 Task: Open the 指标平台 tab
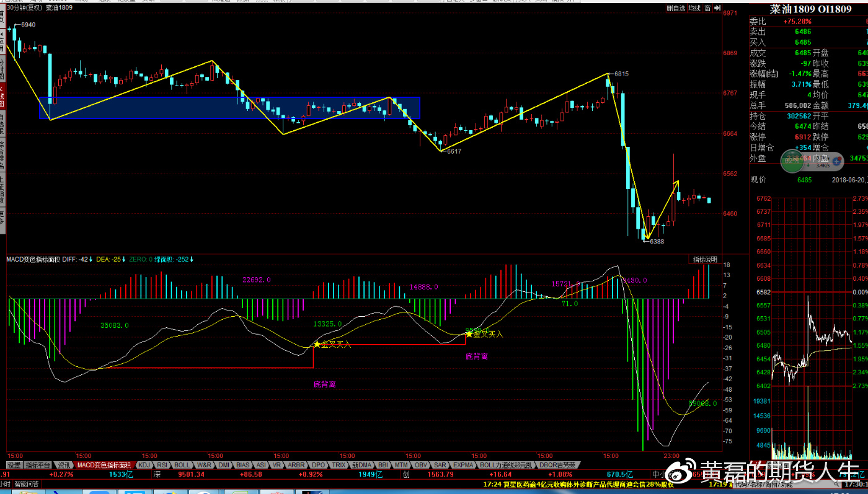[x=38, y=465]
